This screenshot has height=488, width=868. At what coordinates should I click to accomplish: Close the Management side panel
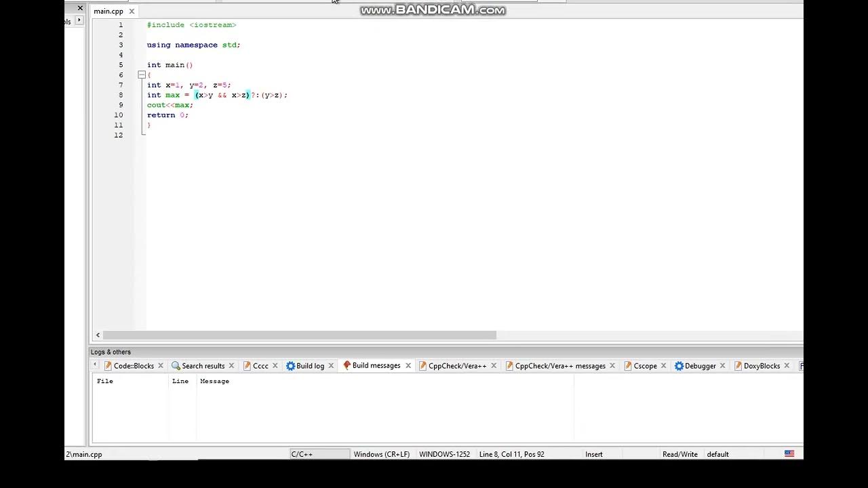tap(80, 8)
